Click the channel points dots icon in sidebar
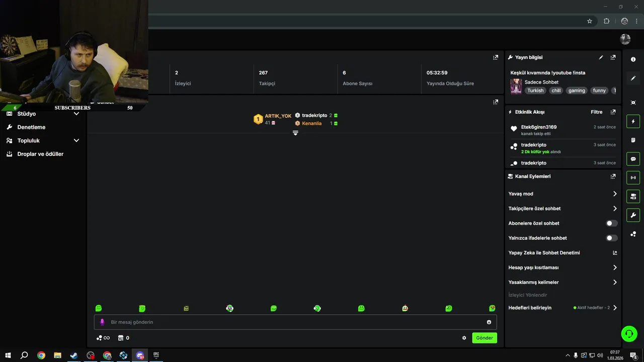The image size is (644, 362). [633, 234]
